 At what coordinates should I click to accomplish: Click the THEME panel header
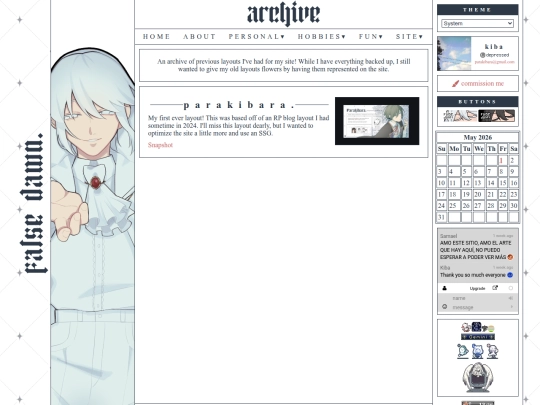click(x=477, y=10)
